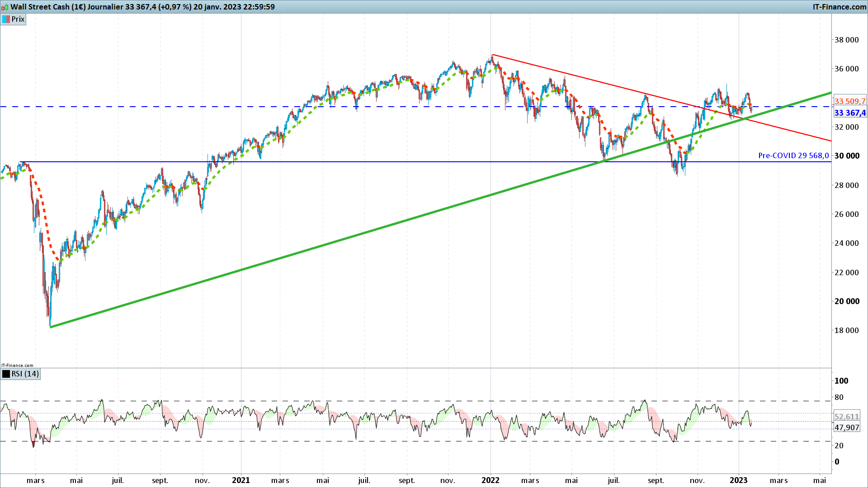
Task: Click the RSI value tag 47,907
Action: pyautogui.click(x=847, y=428)
